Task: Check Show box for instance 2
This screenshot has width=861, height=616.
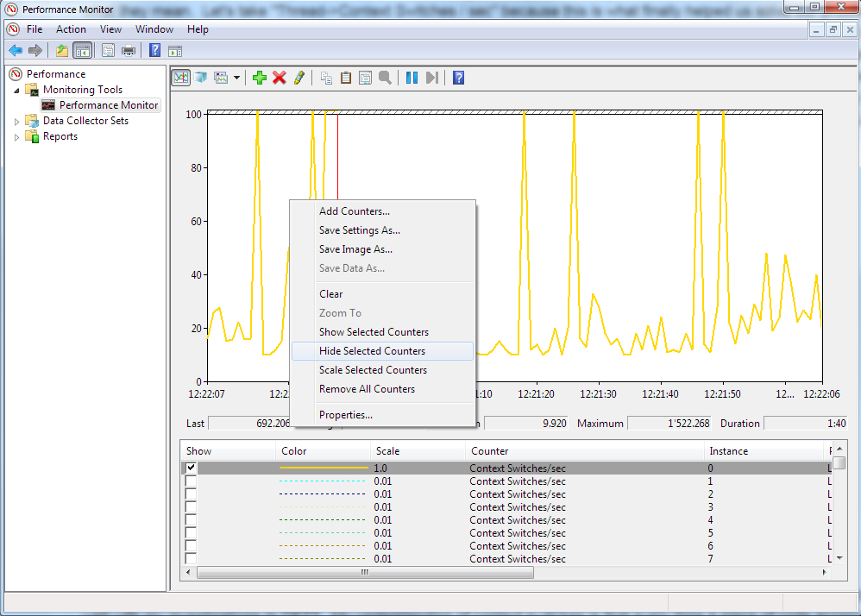Action: pyautogui.click(x=191, y=494)
